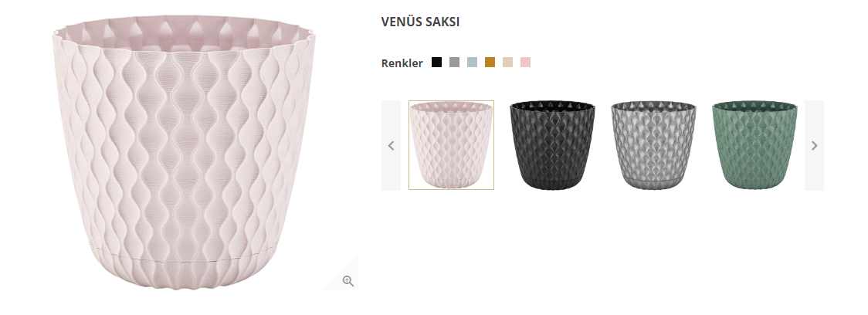Select the black color swatch
Viewport: 868px width, 315px height.
coord(437,63)
